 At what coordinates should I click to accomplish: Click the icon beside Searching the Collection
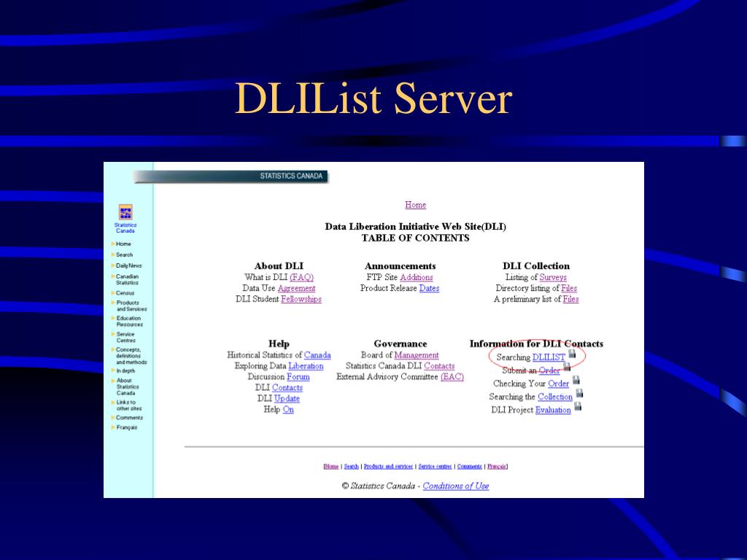tap(580, 393)
